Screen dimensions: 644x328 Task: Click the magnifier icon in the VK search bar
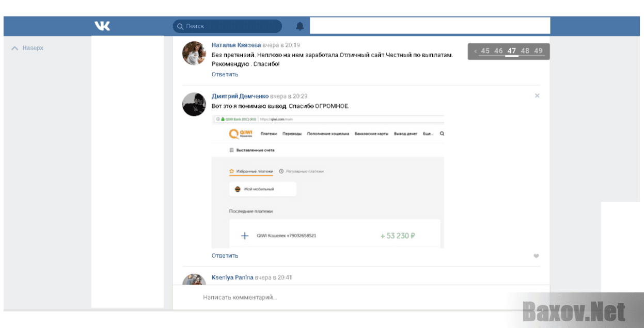click(x=180, y=26)
